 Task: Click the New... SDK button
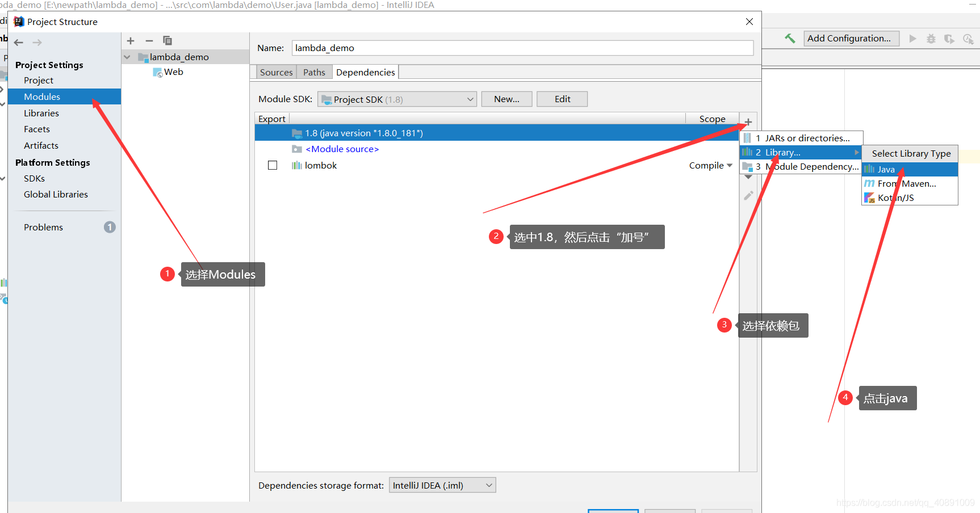point(506,99)
